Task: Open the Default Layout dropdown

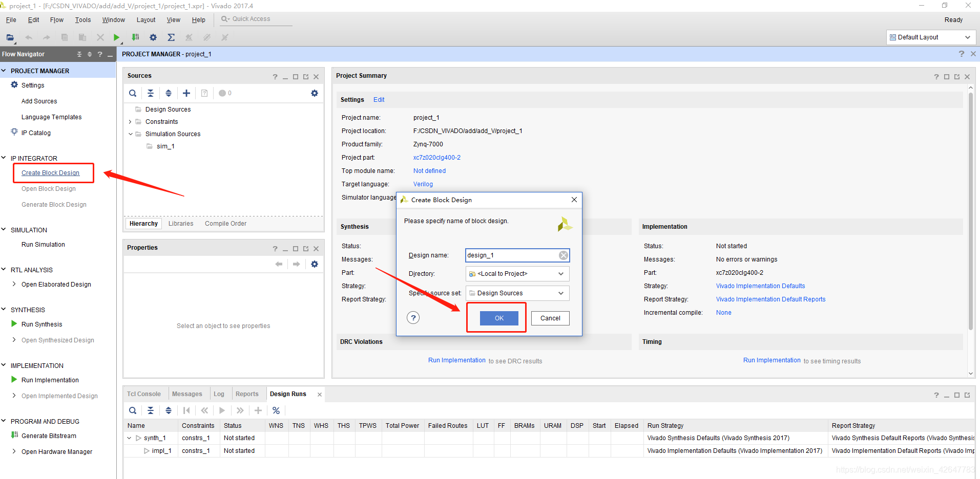Action: coord(931,37)
